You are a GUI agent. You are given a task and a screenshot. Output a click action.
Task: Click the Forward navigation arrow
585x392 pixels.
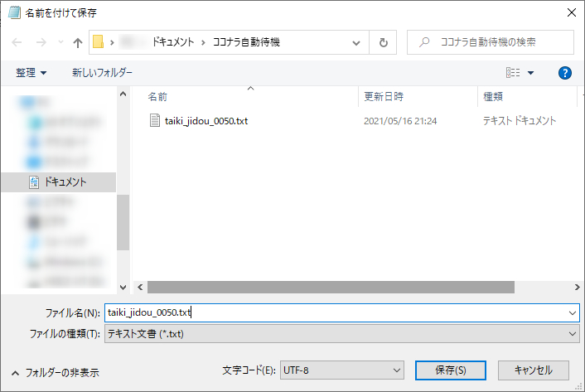(x=41, y=42)
